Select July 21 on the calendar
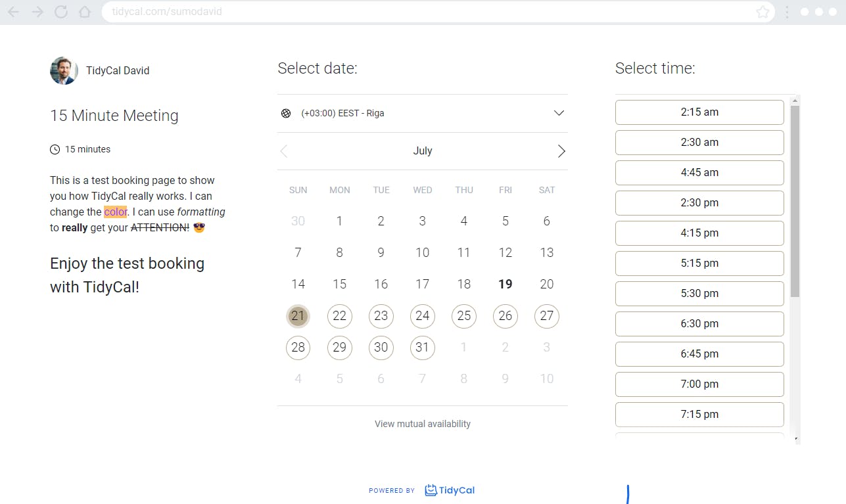This screenshot has width=846, height=504. tap(298, 316)
